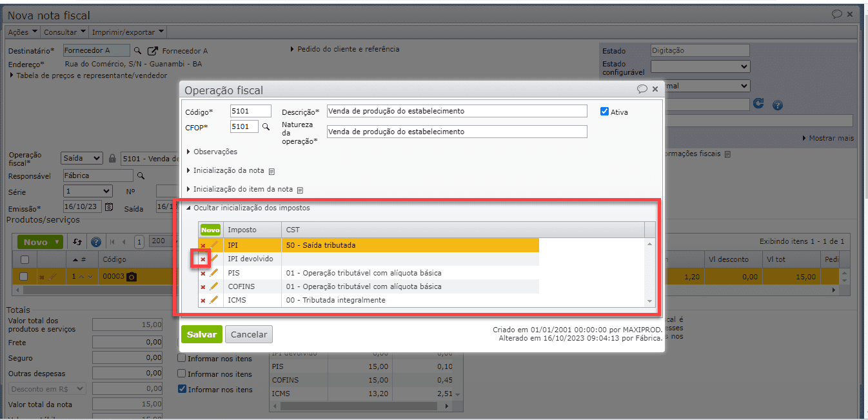The height and width of the screenshot is (420, 868).
Task: Edit the IPI tax row pencil
Action: [214, 245]
